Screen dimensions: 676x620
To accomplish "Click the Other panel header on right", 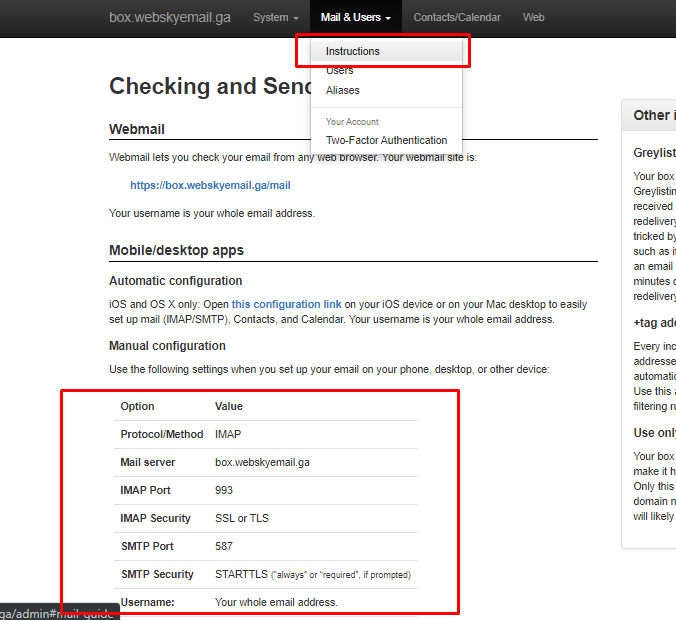I will pos(649,116).
